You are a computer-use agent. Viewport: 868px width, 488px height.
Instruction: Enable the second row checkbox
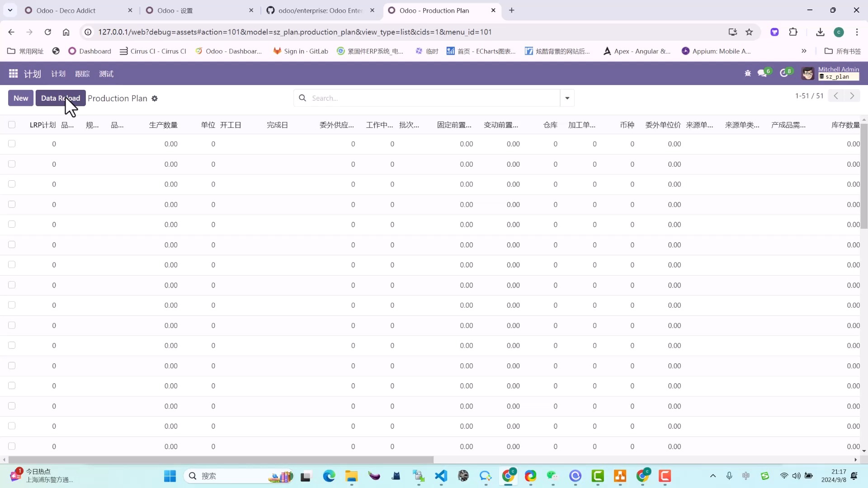[12, 164]
